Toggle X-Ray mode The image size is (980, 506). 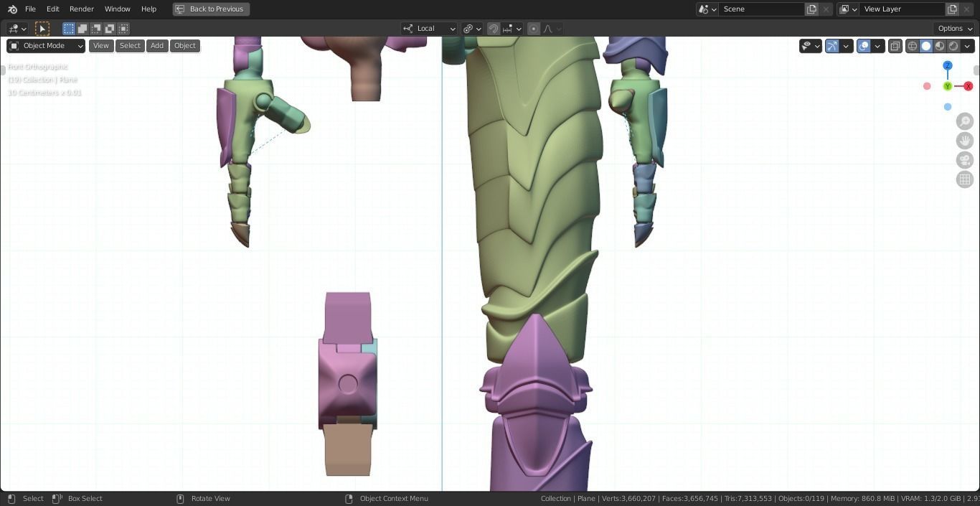pyautogui.click(x=895, y=46)
